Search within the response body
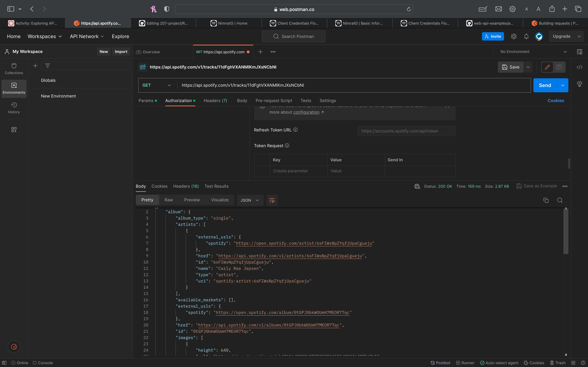 pos(560,200)
